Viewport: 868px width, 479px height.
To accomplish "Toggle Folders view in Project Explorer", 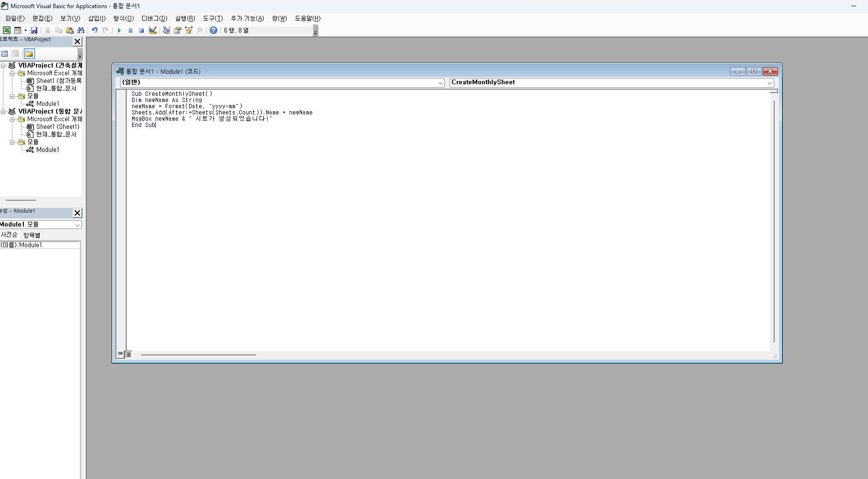I will [29, 53].
